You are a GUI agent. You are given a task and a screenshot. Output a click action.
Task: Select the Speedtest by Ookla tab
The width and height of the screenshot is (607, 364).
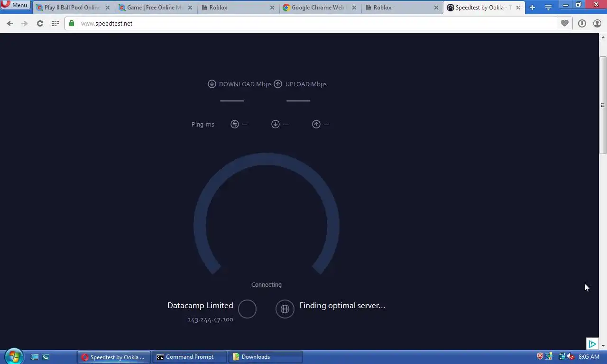pyautogui.click(x=483, y=8)
